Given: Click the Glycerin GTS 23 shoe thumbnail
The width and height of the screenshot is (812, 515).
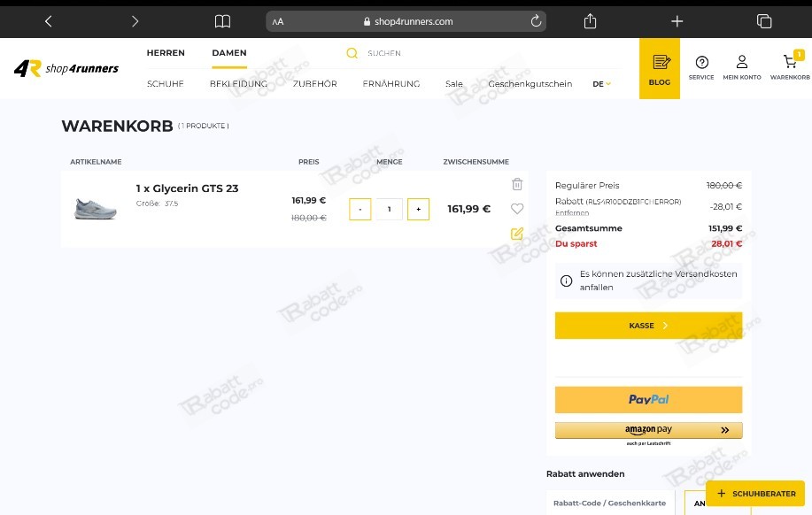Looking at the screenshot, I should coord(96,209).
